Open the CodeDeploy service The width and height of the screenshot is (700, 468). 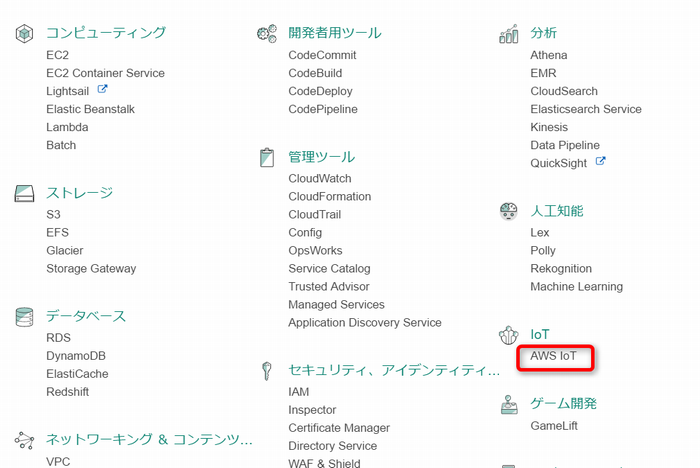click(x=321, y=91)
